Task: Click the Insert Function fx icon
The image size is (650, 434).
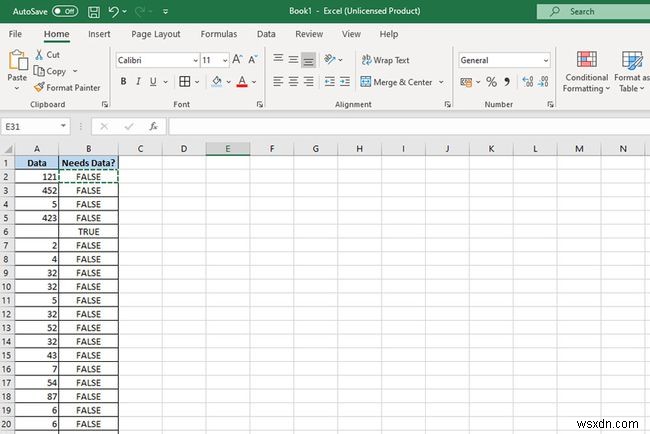Action: click(153, 126)
